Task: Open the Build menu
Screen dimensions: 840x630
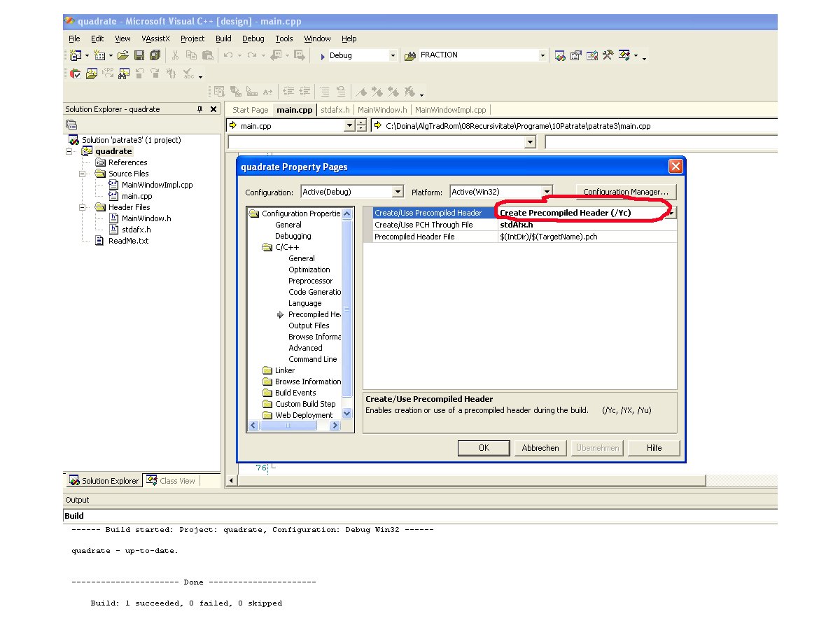Action: [223, 38]
